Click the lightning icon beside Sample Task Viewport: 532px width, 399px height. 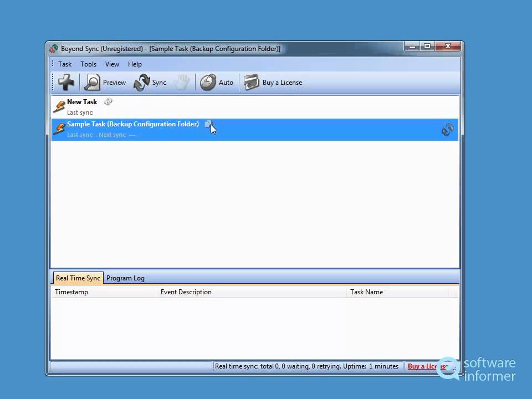[59, 129]
